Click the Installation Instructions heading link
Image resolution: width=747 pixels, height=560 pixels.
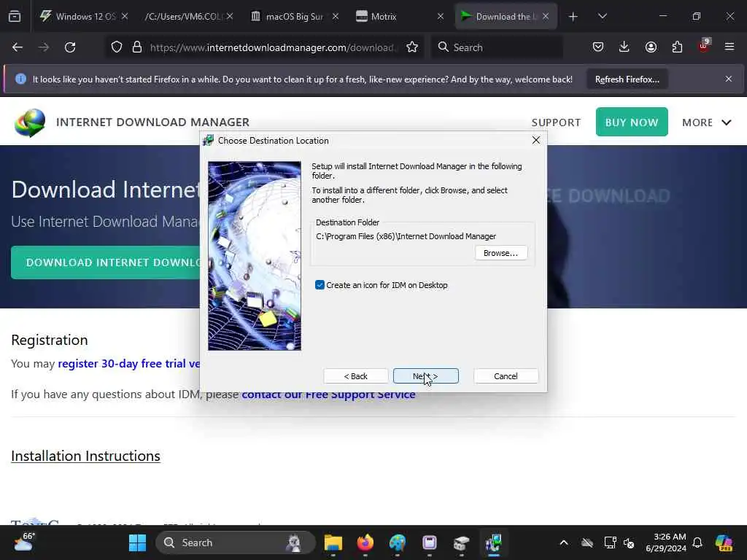coord(85,456)
